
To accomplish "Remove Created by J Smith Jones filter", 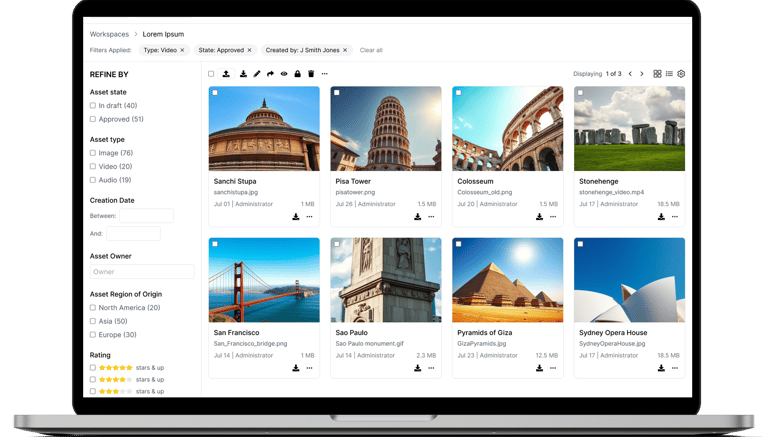I will [x=345, y=50].
